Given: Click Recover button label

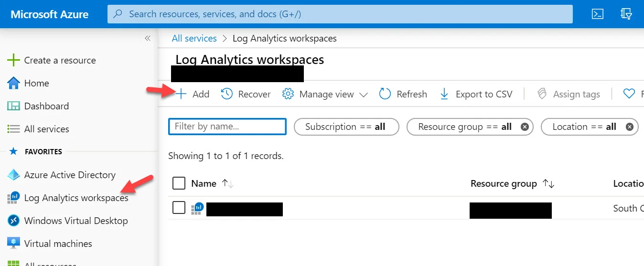Looking at the screenshot, I should click(254, 94).
